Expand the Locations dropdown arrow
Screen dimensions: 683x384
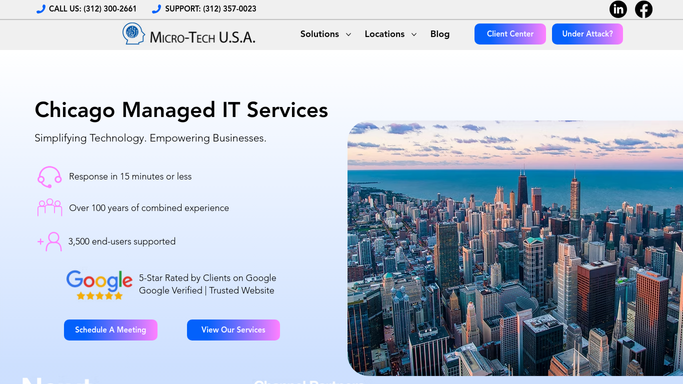click(414, 34)
